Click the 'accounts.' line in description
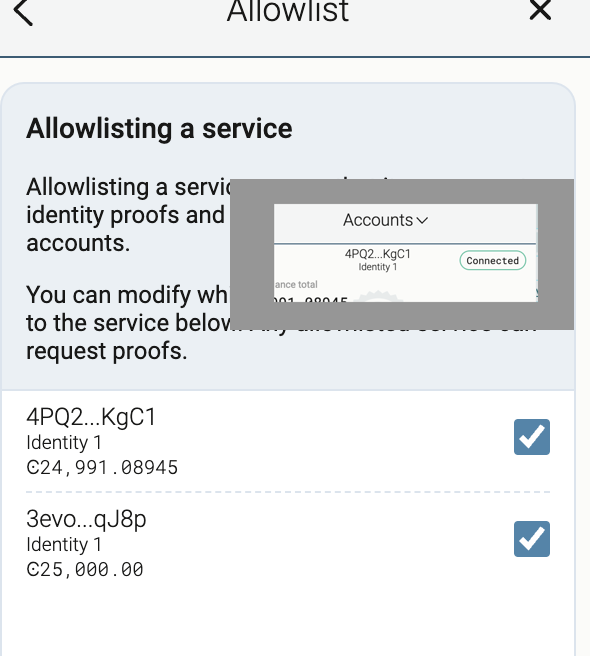590x656 pixels. [x=78, y=243]
